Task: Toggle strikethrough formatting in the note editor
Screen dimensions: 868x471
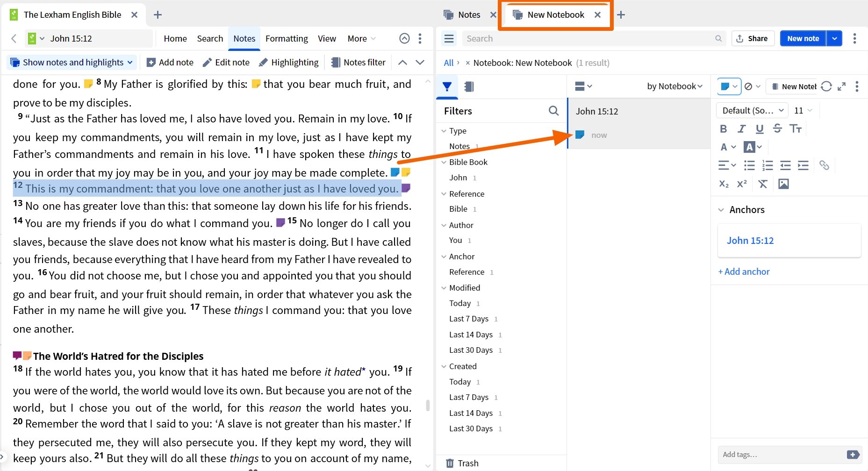Action: point(777,128)
